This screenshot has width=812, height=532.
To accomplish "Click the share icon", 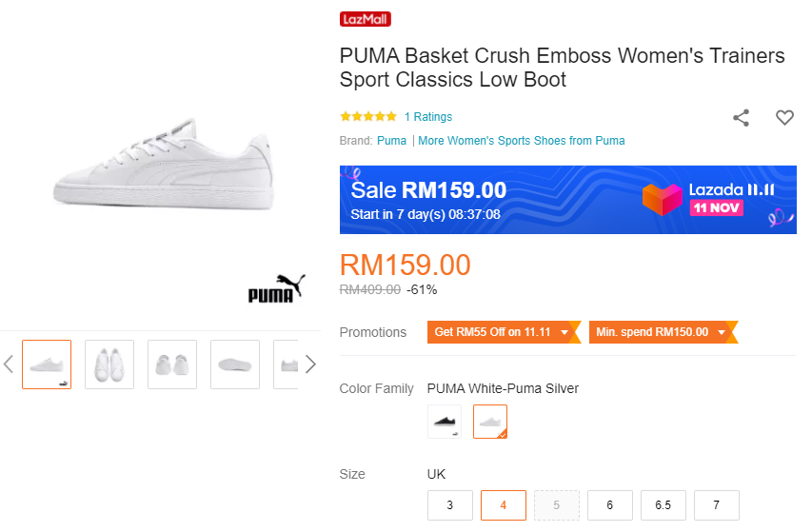I will (x=741, y=118).
